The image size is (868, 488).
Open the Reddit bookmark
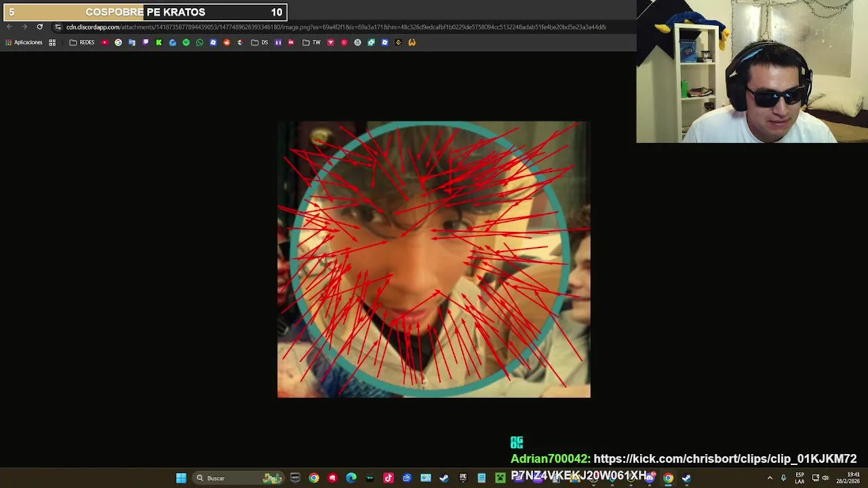click(x=226, y=42)
